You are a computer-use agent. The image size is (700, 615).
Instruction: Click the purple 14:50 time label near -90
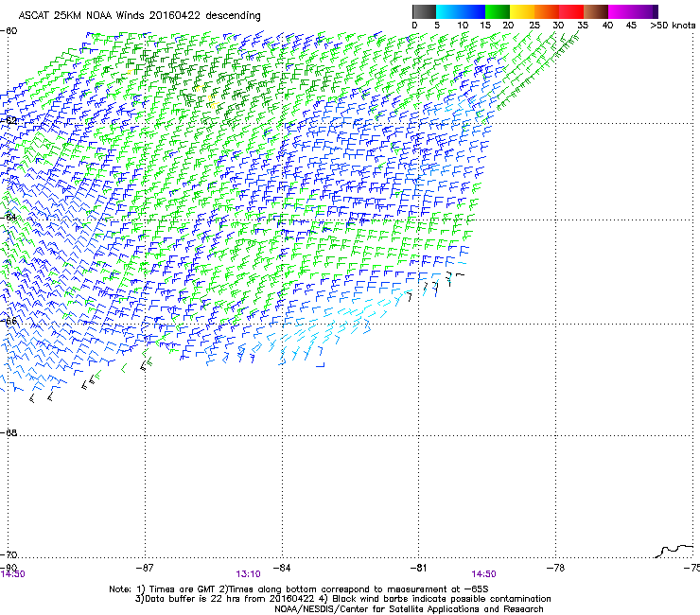tap(13, 574)
